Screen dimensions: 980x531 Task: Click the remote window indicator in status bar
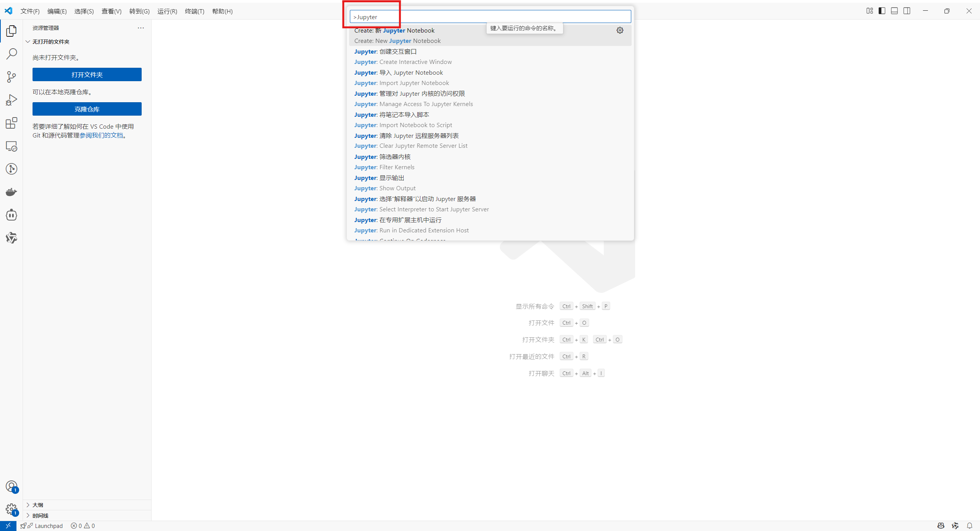click(x=8, y=526)
